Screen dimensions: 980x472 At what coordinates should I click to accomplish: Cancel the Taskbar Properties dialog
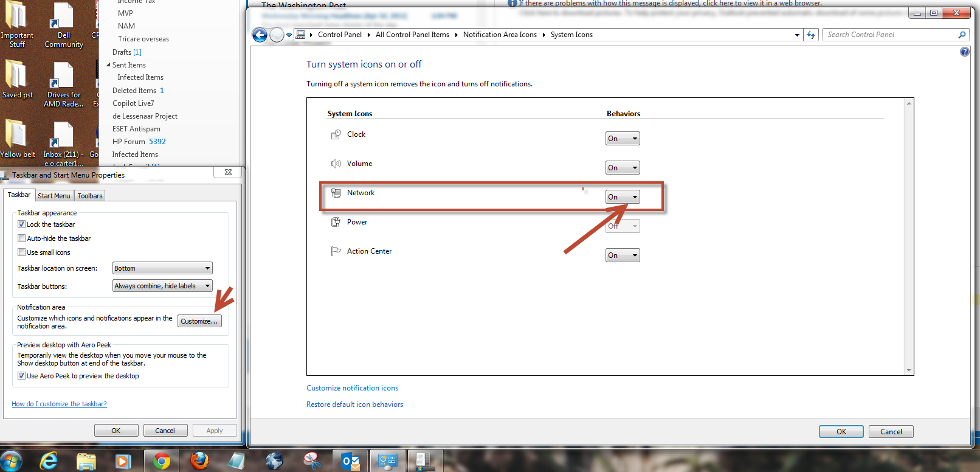pos(165,431)
